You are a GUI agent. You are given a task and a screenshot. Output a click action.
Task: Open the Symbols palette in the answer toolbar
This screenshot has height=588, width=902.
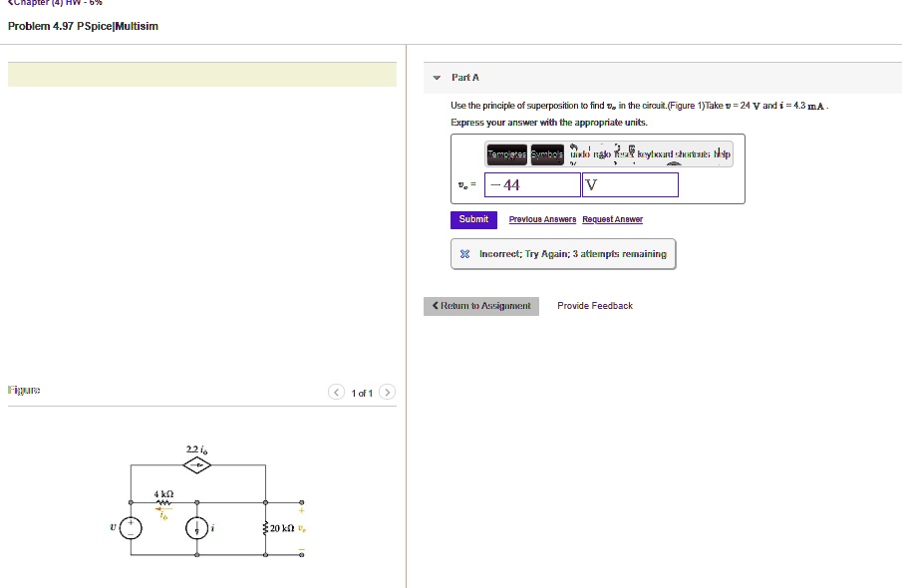[546, 154]
